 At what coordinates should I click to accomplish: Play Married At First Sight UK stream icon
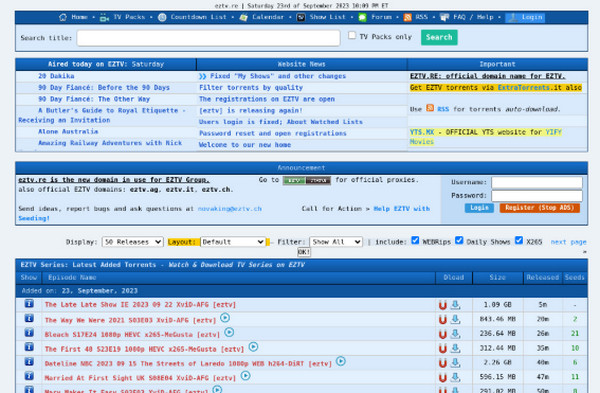(x=246, y=376)
